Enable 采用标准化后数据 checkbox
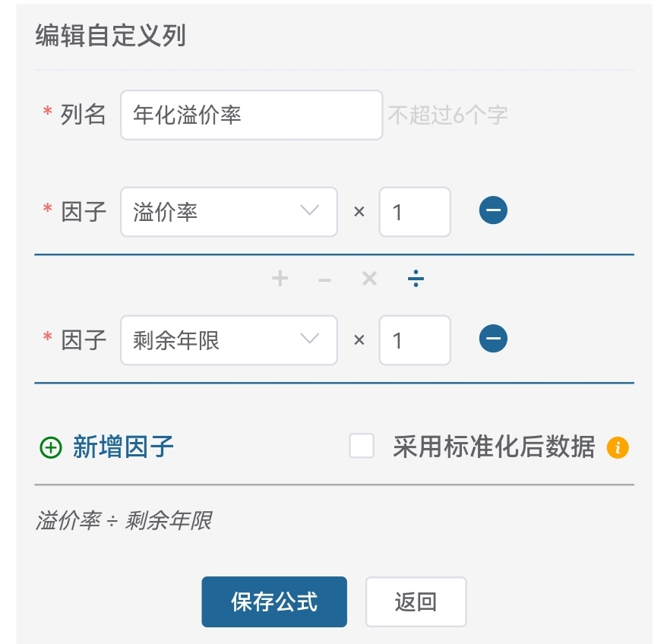The width and height of the screenshot is (664, 644). (362, 447)
